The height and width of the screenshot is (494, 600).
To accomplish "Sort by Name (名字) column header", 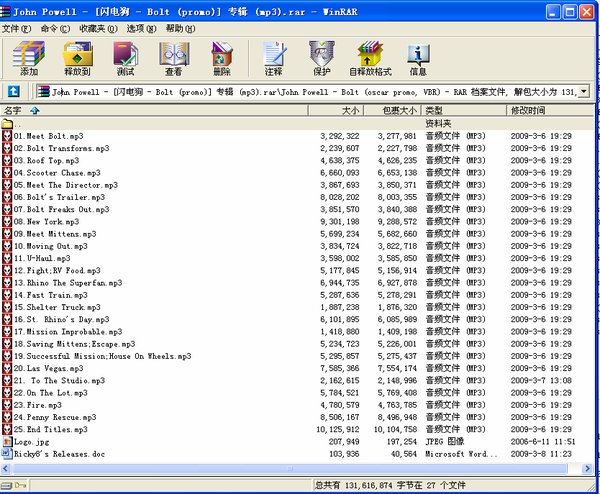I will pos(154,111).
